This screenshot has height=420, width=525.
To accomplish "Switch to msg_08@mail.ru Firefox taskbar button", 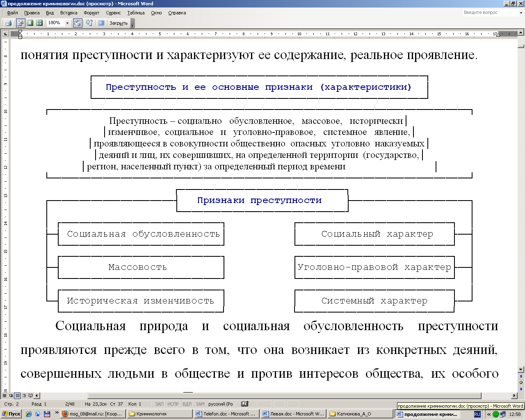I will point(94,414).
